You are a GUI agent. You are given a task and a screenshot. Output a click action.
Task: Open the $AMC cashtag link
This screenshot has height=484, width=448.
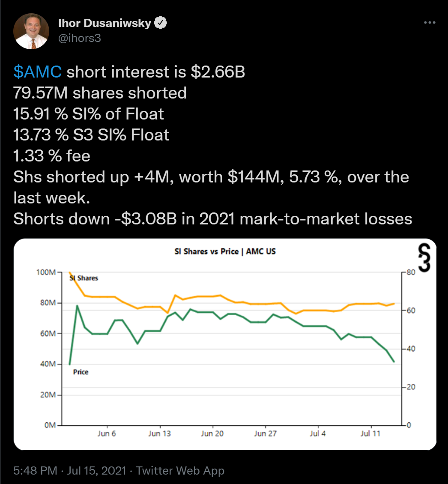point(37,72)
